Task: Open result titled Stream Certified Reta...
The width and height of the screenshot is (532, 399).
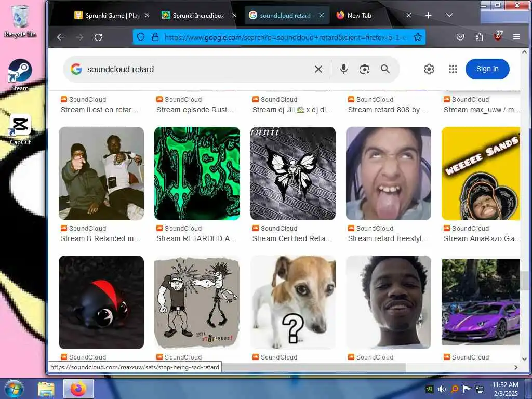Action: tap(292, 238)
